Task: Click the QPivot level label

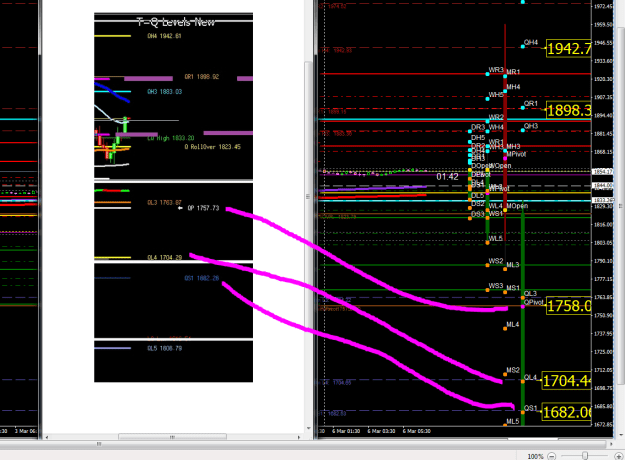Action: 534,303
